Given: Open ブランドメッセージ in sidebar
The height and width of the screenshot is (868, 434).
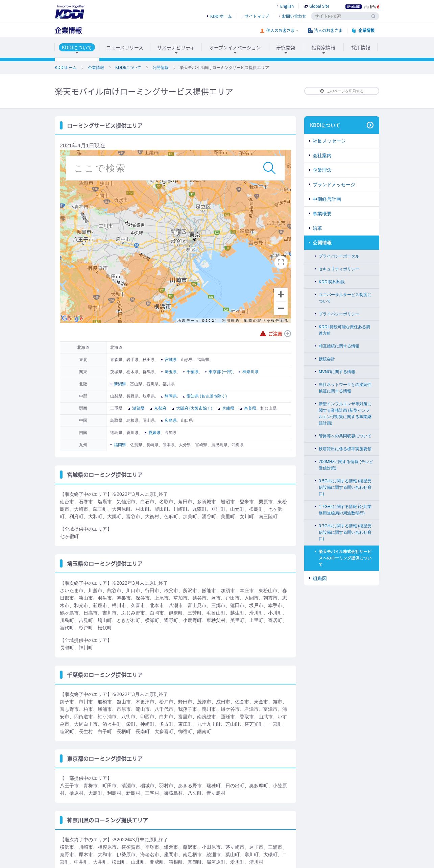Looking at the screenshot, I should click(x=342, y=185).
